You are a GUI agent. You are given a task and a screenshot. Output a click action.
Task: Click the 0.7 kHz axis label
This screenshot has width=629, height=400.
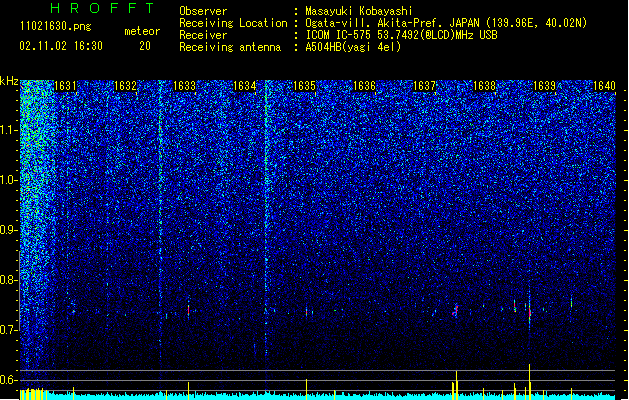pos(9,330)
